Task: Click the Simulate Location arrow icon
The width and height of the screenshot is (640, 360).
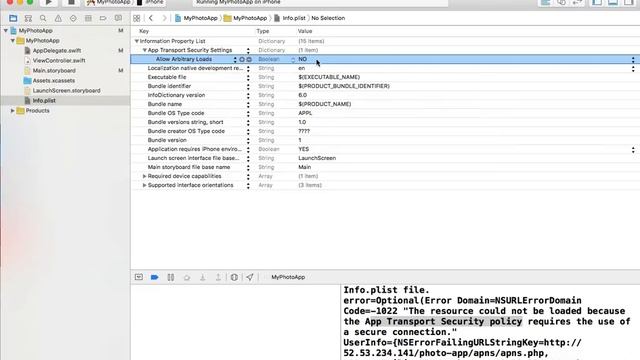Action: (x=249, y=277)
